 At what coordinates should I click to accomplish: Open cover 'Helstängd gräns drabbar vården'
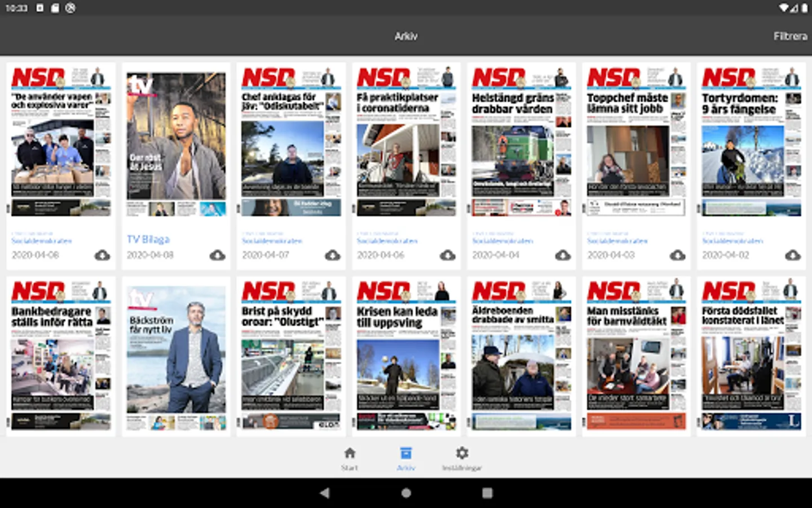click(x=521, y=141)
